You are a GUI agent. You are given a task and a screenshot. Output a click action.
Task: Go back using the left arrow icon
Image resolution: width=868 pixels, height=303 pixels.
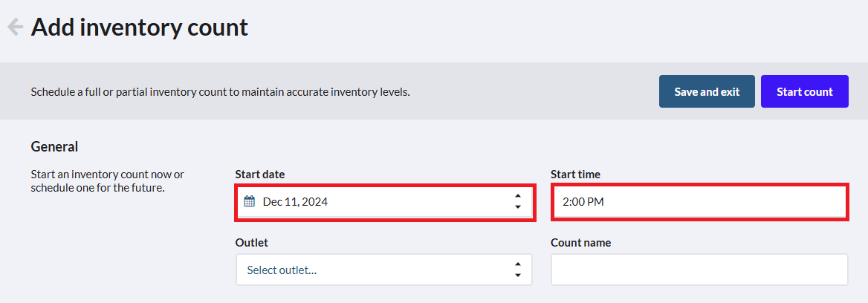click(x=15, y=27)
